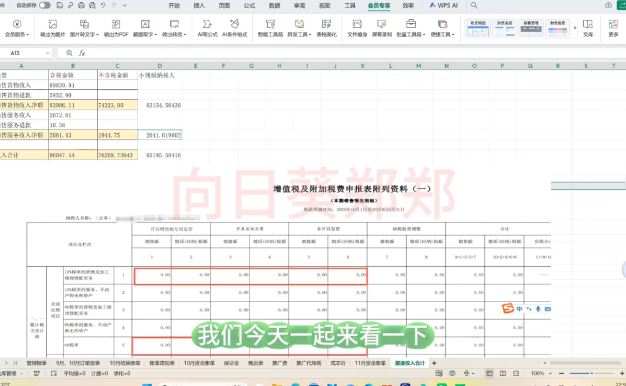Open the 页面 ribbon tab
Viewport: 626px width, 386px height.
(224, 5)
